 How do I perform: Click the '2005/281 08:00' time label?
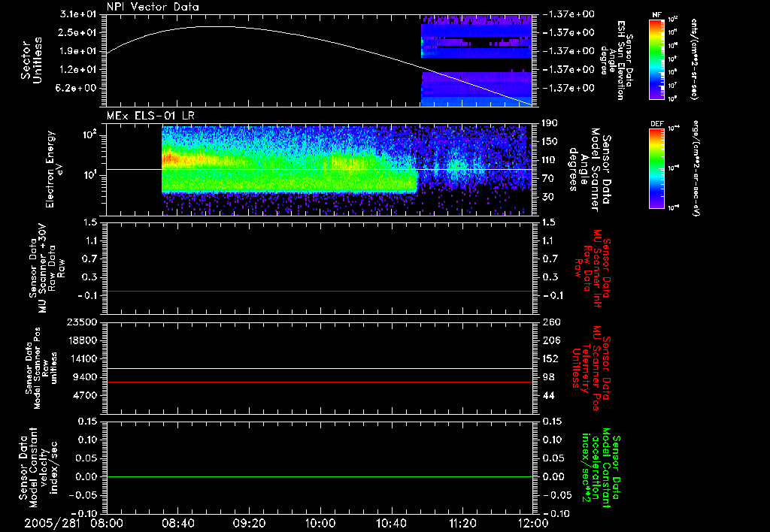coord(74,524)
